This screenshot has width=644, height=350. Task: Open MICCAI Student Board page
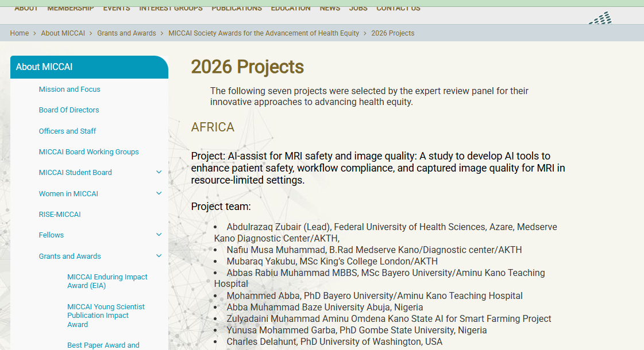point(75,173)
